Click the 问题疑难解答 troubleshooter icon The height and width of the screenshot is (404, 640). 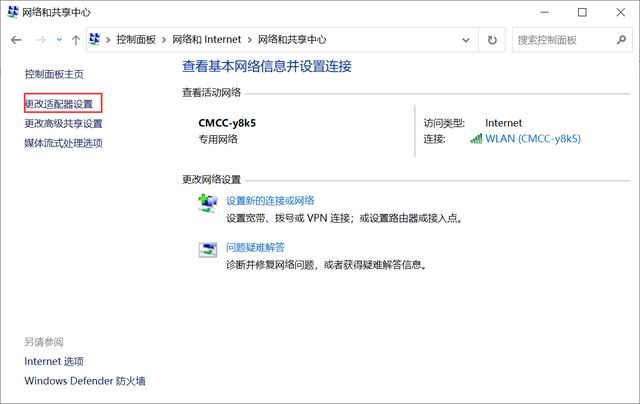207,249
